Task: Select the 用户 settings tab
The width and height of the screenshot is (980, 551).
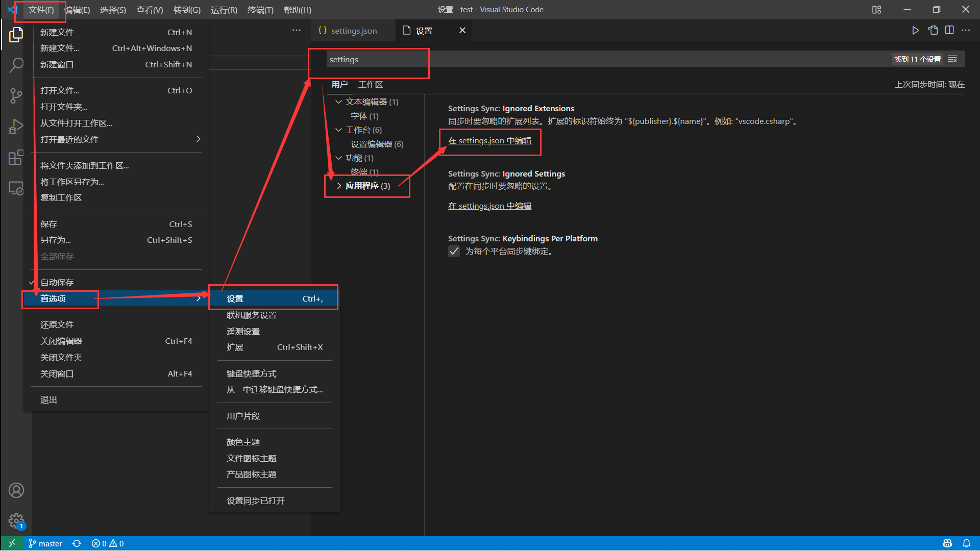Action: click(339, 85)
